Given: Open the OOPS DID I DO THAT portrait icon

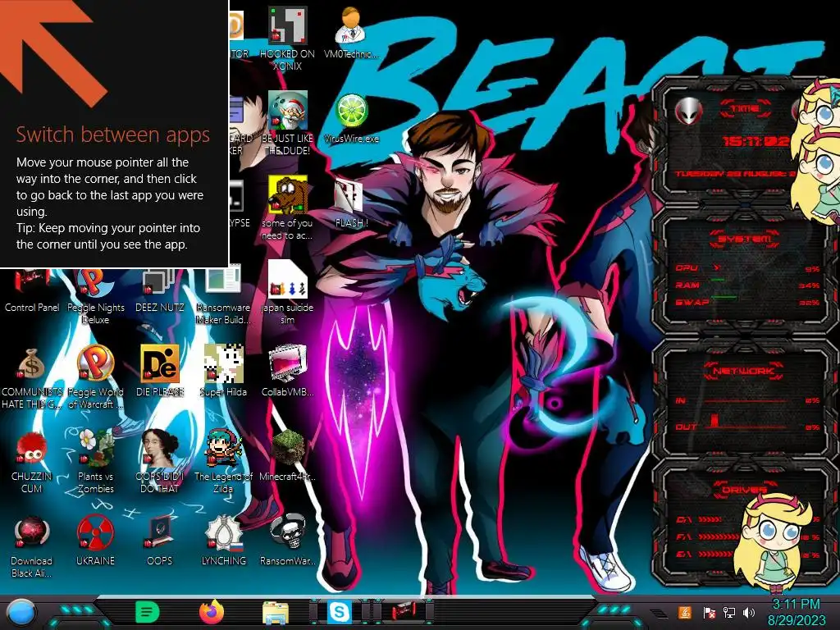Looking at the screenshot, I should (x=160, y=463).
